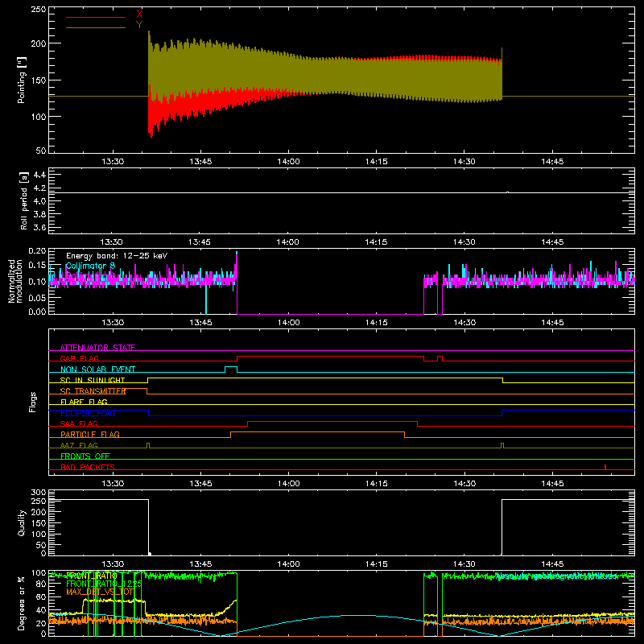Screen dimensions: 644x644
Task: Click the 3.6 tick on Roll period axis
Action: pos(39,227)
